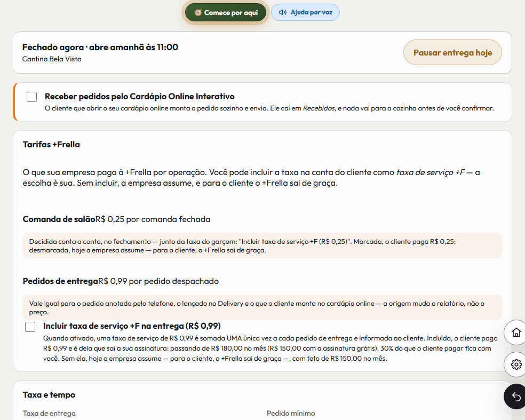The image size is (525, 420).
Task: Click the "Pedido mínimo" field label
Action: pos(291,413)
